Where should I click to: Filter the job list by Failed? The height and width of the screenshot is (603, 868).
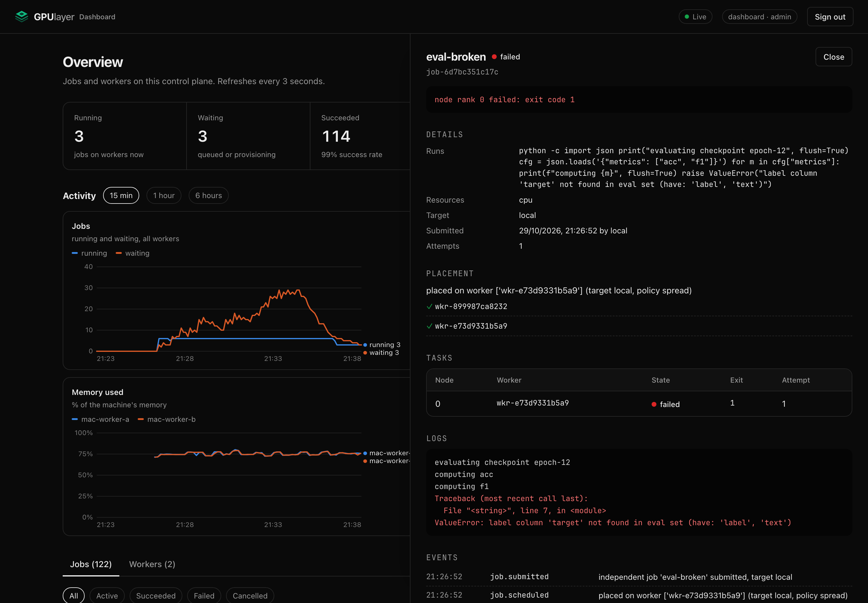[204, 595]
